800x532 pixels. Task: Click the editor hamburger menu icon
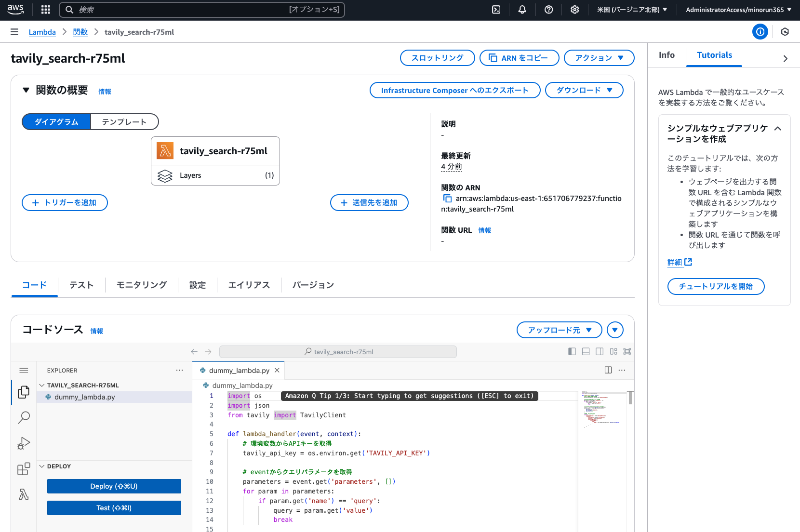pos(24,371)
